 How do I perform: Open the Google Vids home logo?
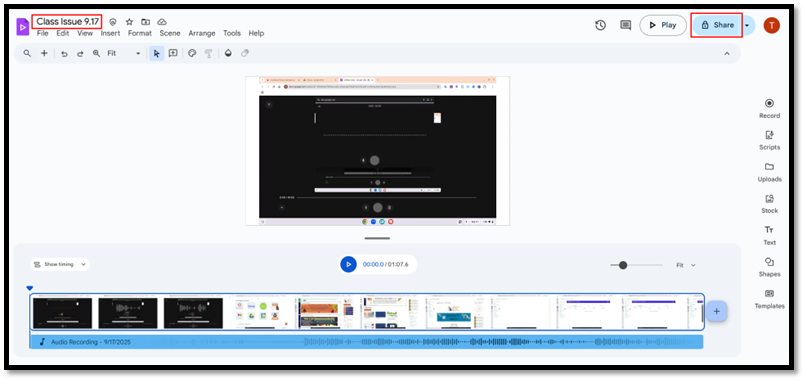tap(23, 26)
